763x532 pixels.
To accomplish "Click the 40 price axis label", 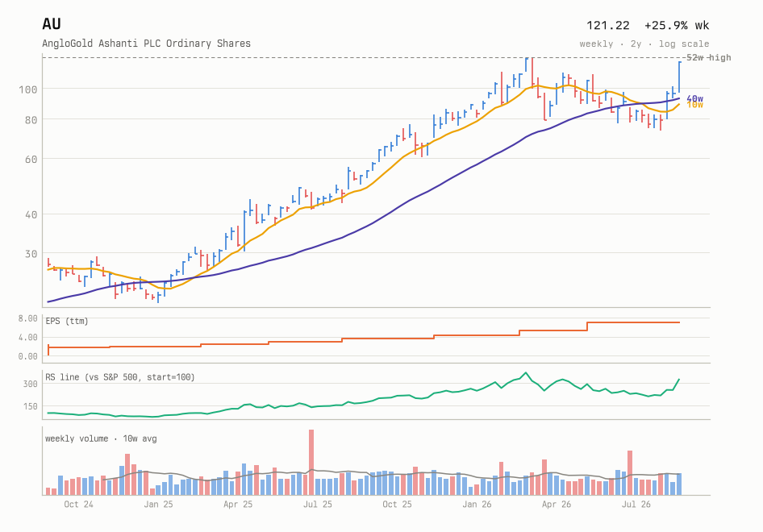I will pyautogui.click(x=31, y=215).
